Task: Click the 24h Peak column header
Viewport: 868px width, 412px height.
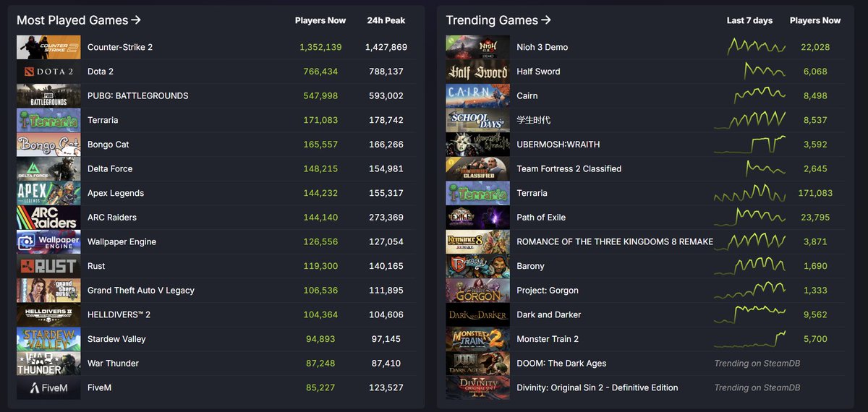Action: 386,20
